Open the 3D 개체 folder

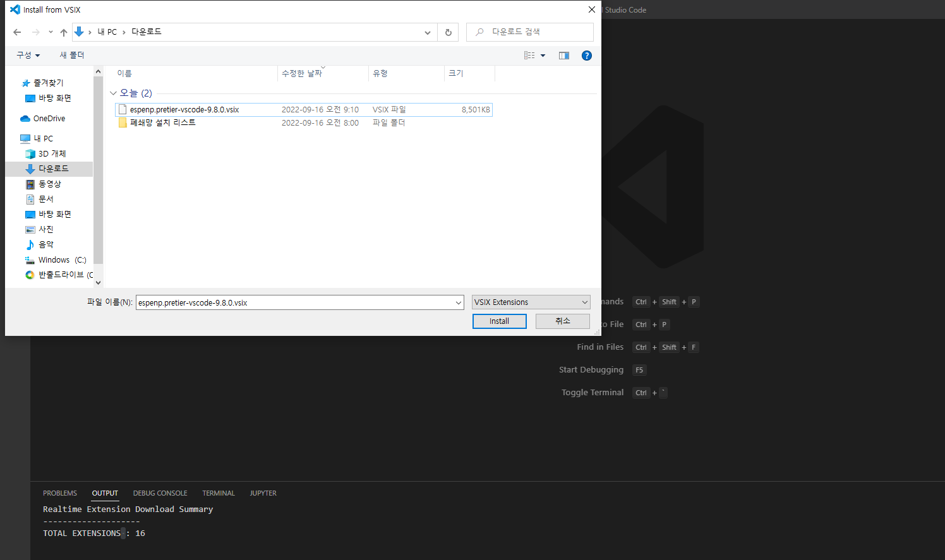pos(52,153)
